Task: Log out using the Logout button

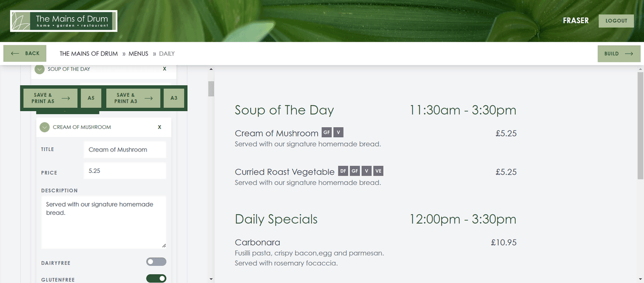Action: tap(616, 21)
